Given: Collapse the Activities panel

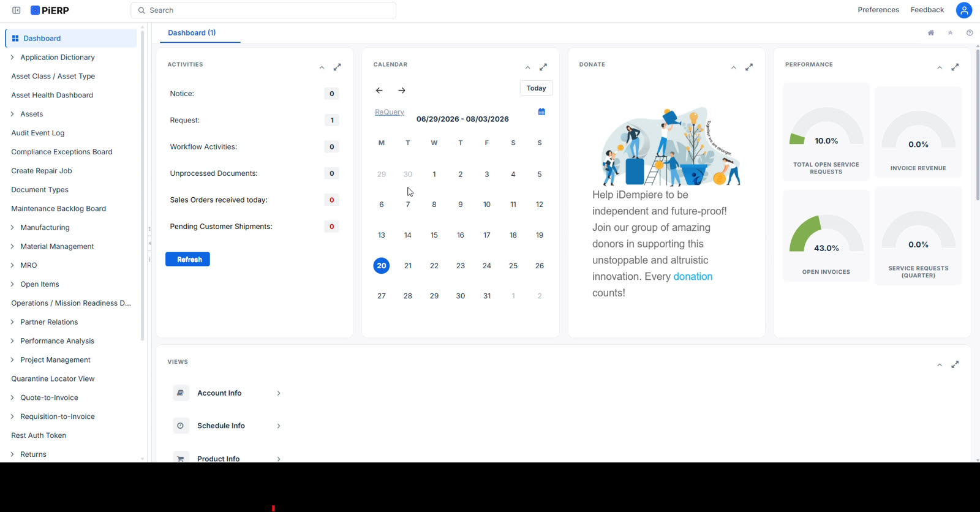Looking at the screenshot, I should tap(322, 67).
